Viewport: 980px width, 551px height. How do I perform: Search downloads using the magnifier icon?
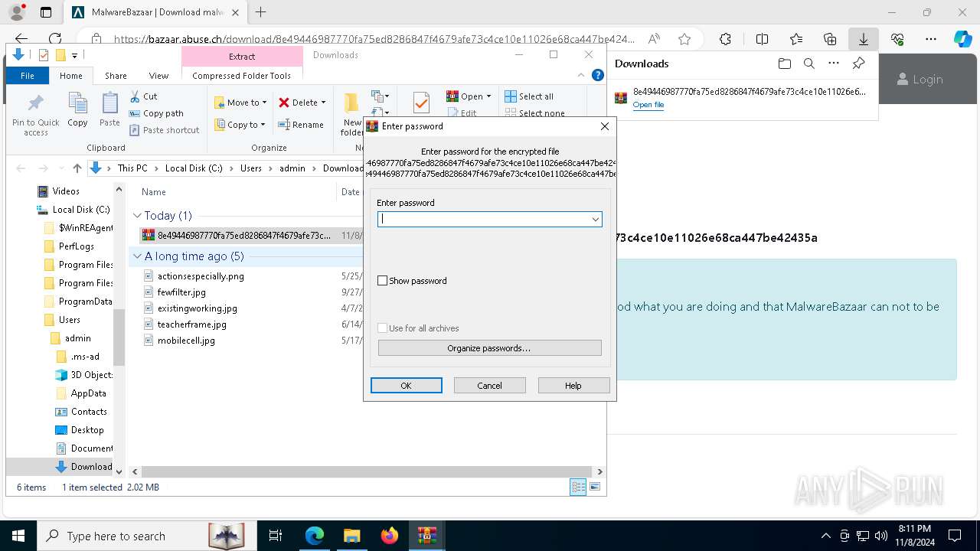coord(808,64)
